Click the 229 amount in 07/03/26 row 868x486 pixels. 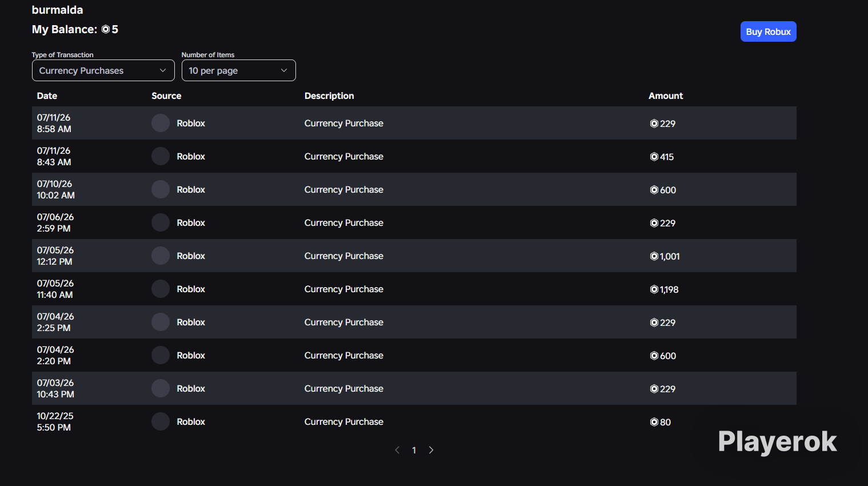coord(663,389)
